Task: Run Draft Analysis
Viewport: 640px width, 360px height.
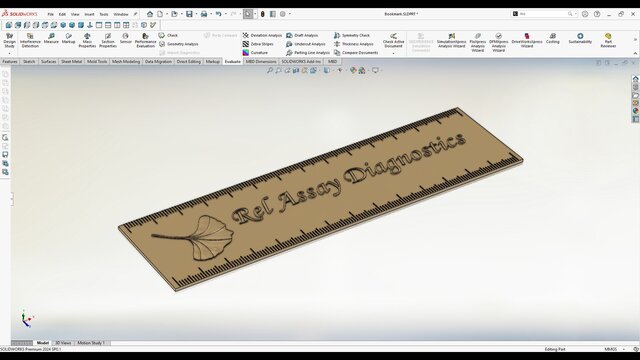Action: coord(302,36)
